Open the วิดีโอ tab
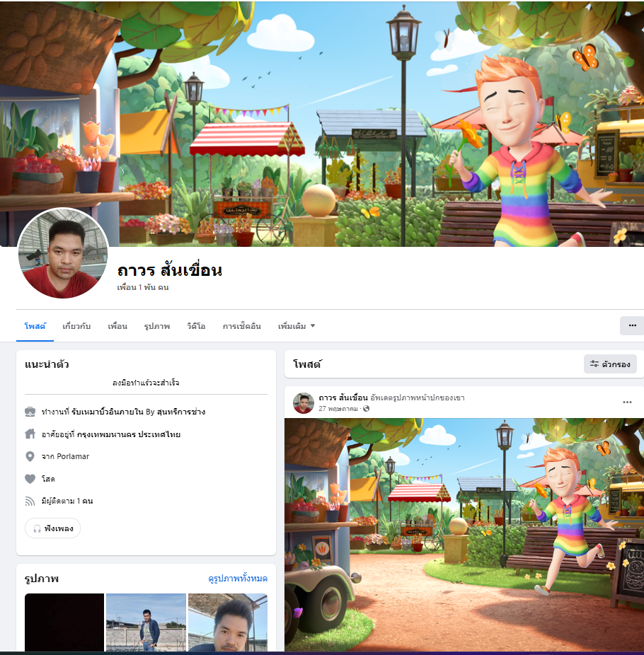The width and height of the screenshot is (644, 655). pos(196,326)
